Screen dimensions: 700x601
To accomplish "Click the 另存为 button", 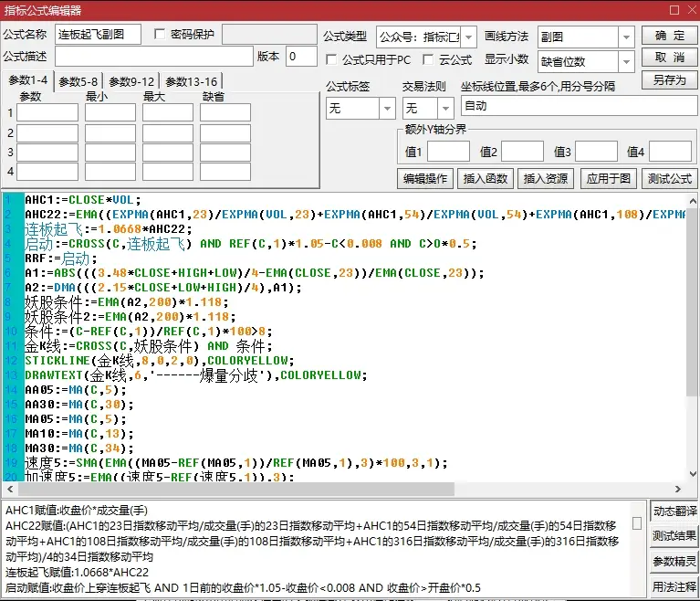I will click(669, 80).
